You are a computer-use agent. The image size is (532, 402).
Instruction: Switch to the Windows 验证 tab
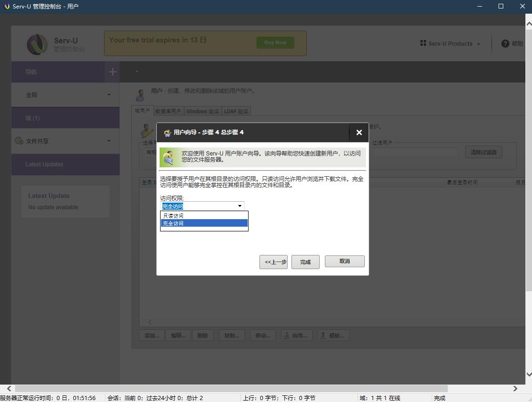click(202, 111)
